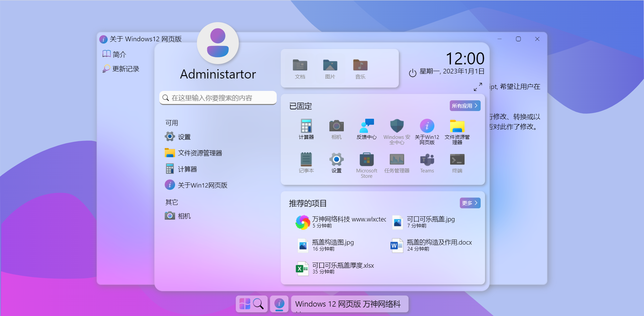The image size is (644, 316).
Task: Open pinned 关于Win12网页版 app
Action: tap(427, 131)
